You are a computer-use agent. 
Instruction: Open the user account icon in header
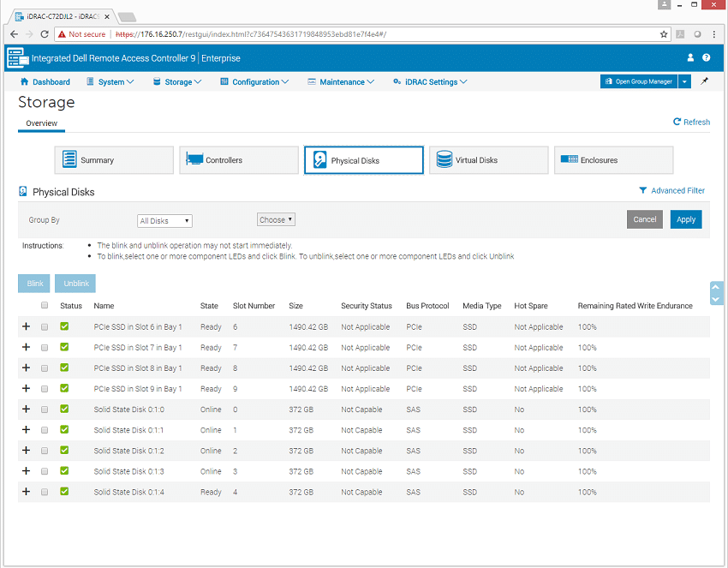click(x=690, y=57)
